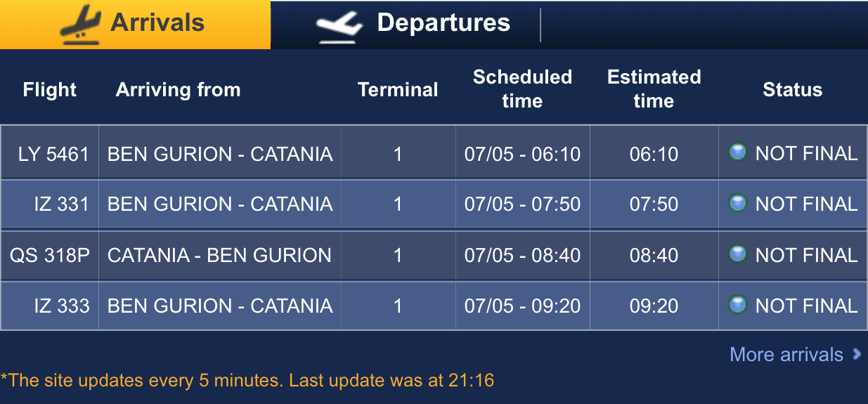
Task: Select flight number LY 5461
Action: point(53,154)
